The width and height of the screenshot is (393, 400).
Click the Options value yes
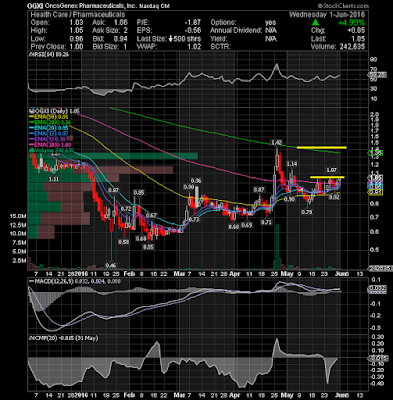pos(271,23)
